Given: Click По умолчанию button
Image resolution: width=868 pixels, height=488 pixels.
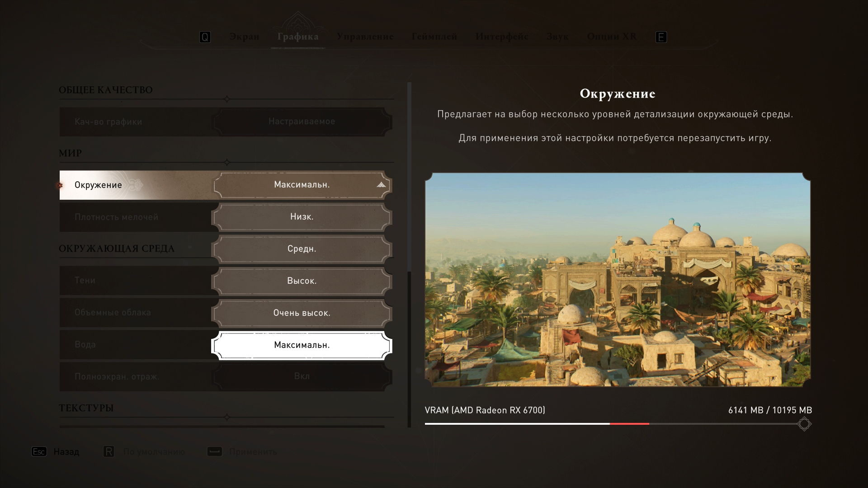Looking at the screenshot, I should [x=154, y=451].
